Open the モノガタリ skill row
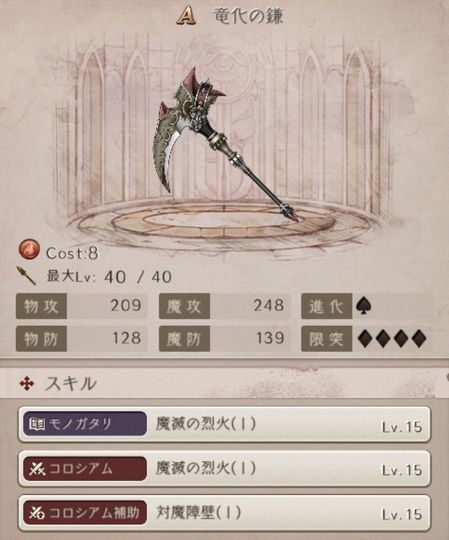Screen dimensions: 449x540 (224, 424)
